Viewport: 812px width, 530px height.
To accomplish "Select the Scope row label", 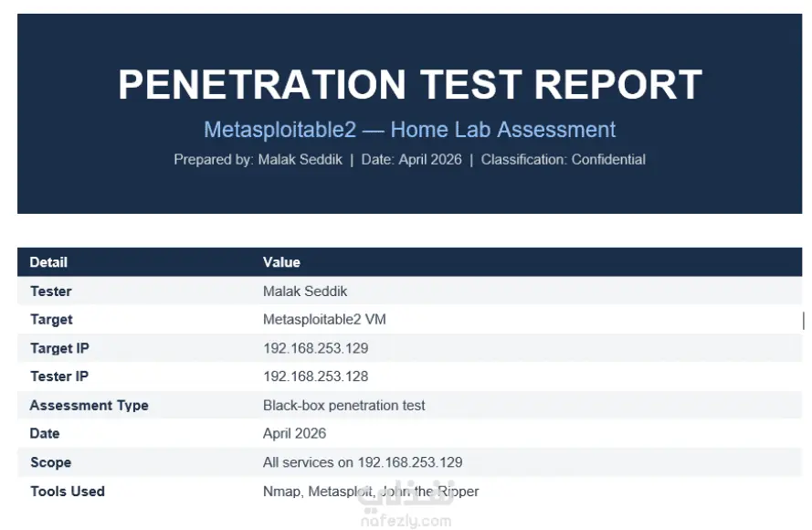I will pyautogui.click(x=51, y=462).
